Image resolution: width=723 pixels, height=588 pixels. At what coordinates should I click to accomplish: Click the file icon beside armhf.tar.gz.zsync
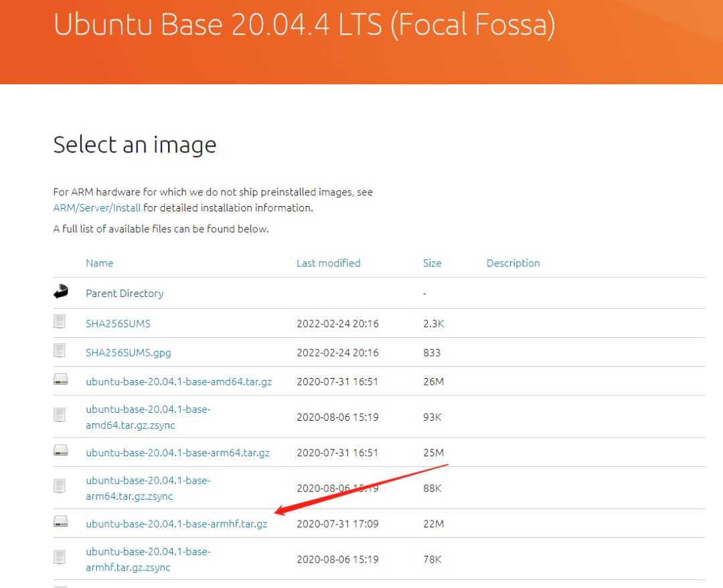coord(60,557)
